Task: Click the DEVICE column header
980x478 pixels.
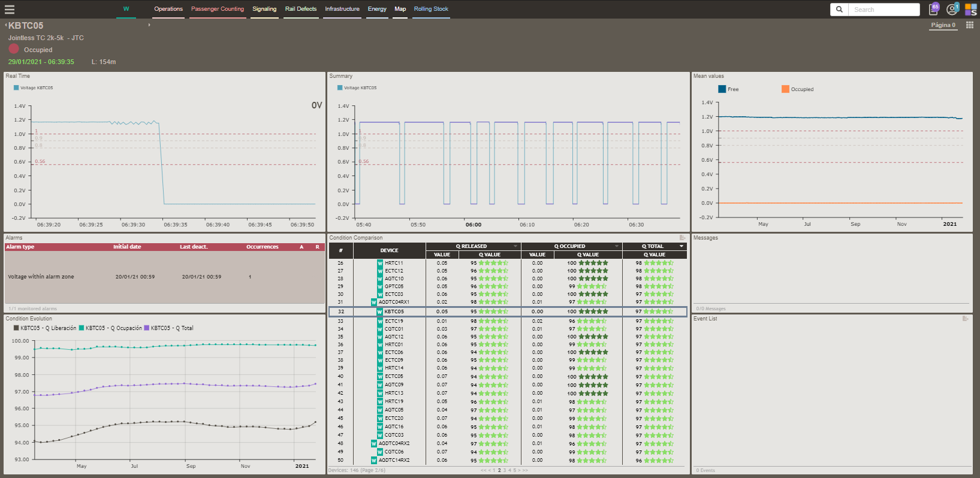Action: pyautogui.click(x=389, y=250)
